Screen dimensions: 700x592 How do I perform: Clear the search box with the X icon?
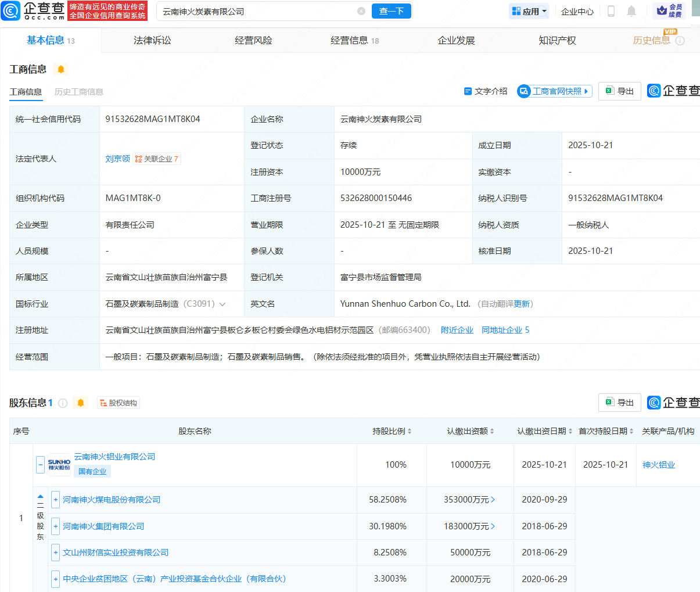pos(361,11)
